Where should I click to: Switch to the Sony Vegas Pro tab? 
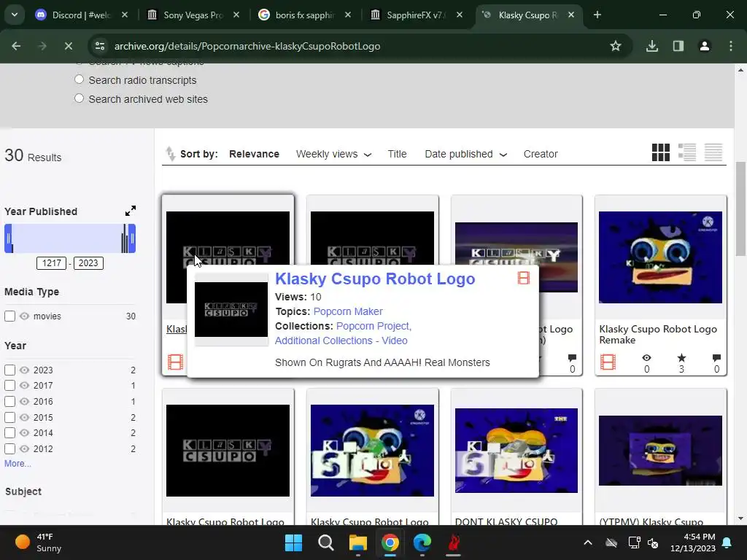[193, 15]
